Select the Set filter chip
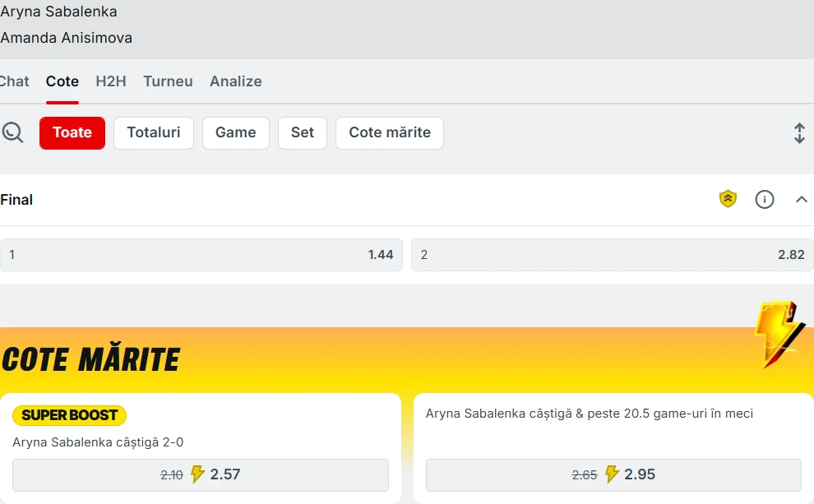 (x=303, y=132)
